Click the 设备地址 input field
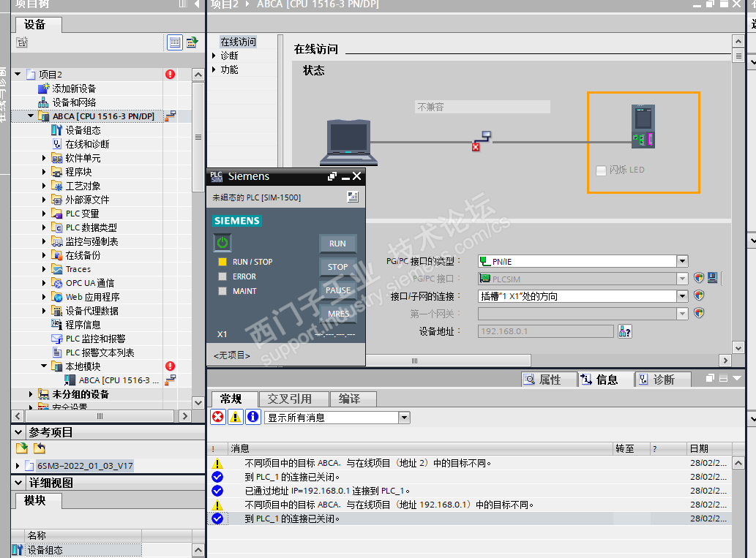 (545, 331)
